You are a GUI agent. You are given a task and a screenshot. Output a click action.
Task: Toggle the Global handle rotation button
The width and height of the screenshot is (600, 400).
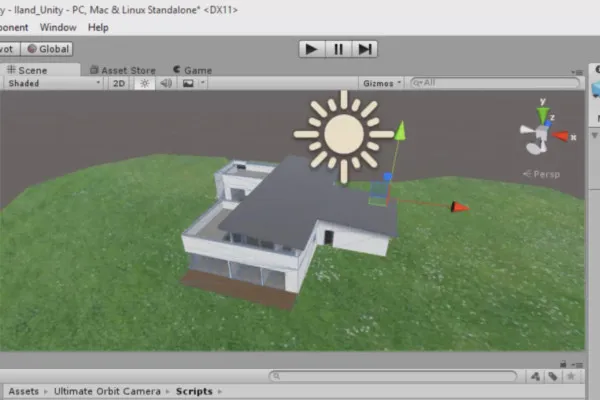47,49
